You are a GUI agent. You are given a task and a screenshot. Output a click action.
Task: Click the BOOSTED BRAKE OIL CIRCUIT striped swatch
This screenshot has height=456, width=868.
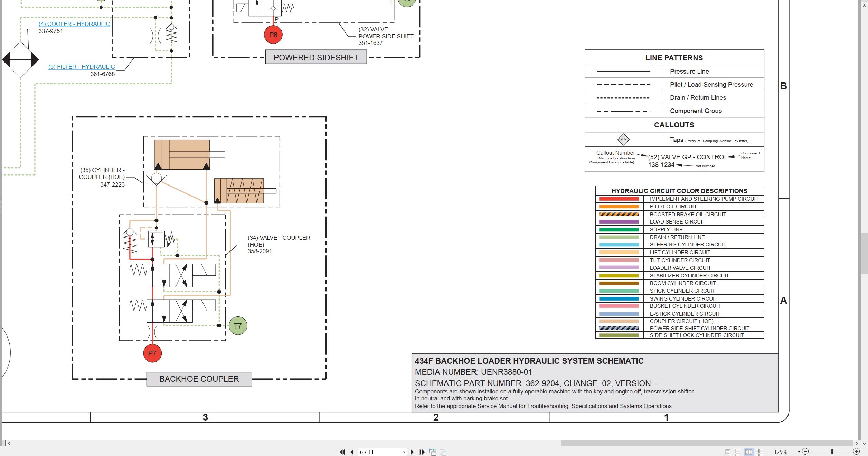[619, 215]
